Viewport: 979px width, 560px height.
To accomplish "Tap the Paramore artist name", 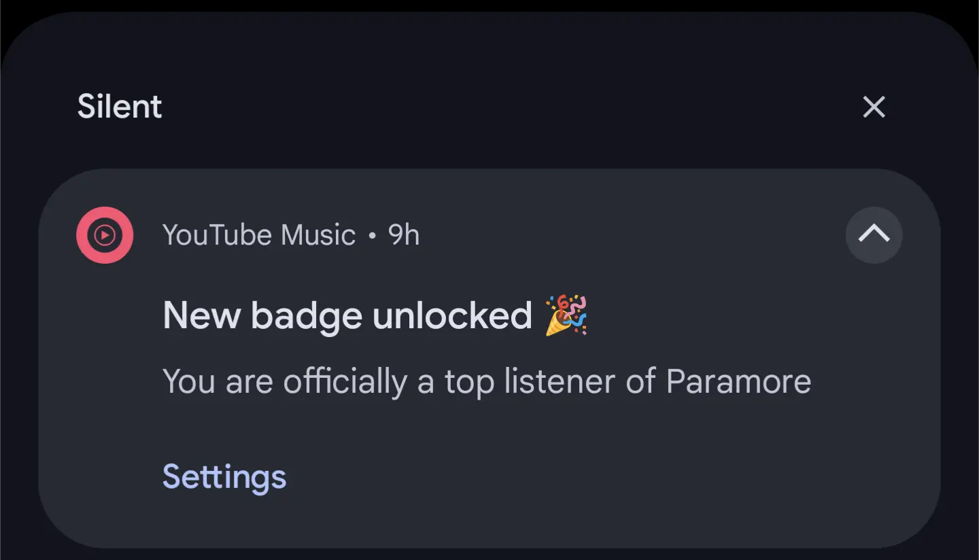I will 738,381.
